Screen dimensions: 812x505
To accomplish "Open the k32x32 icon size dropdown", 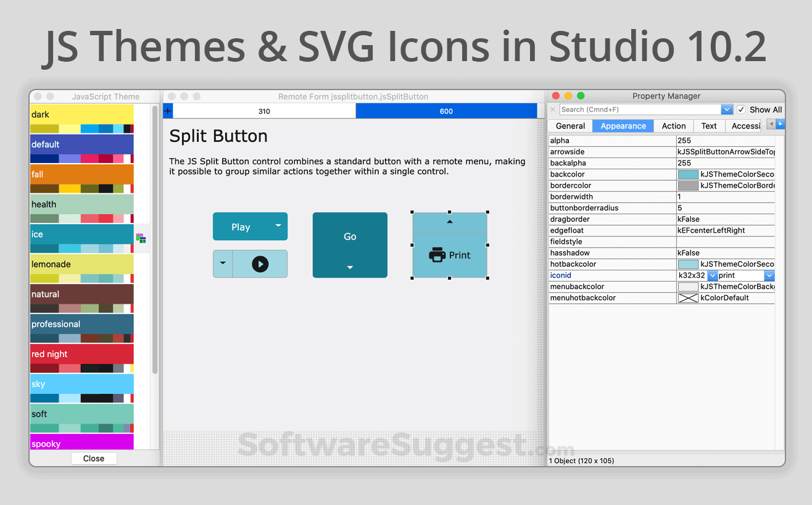I will click(x=713, y=275).
